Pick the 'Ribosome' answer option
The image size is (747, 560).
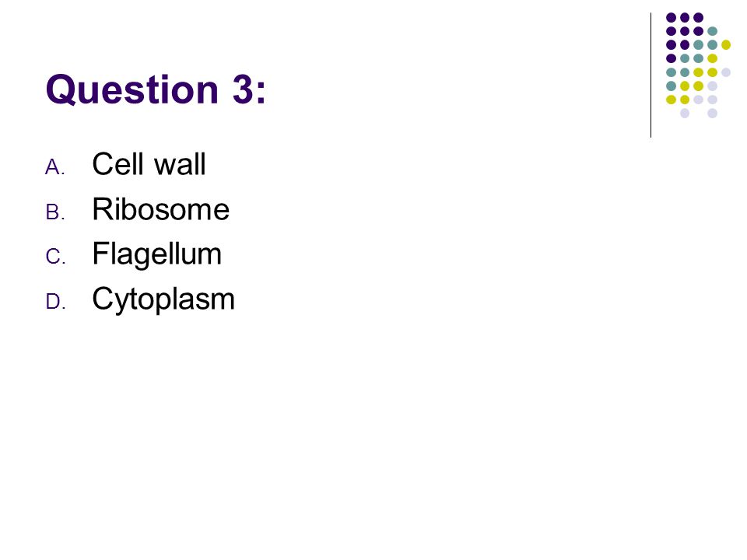(x=160, y=208)
